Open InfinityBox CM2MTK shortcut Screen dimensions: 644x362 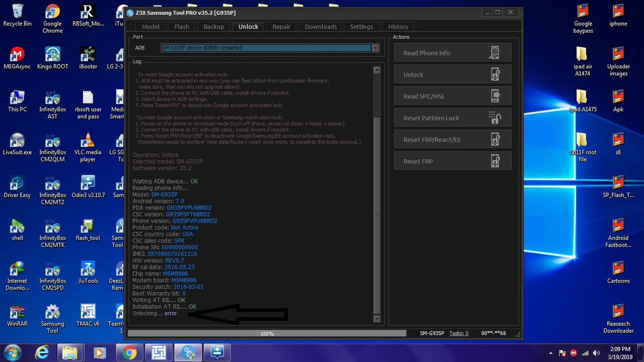coord(52,233)
